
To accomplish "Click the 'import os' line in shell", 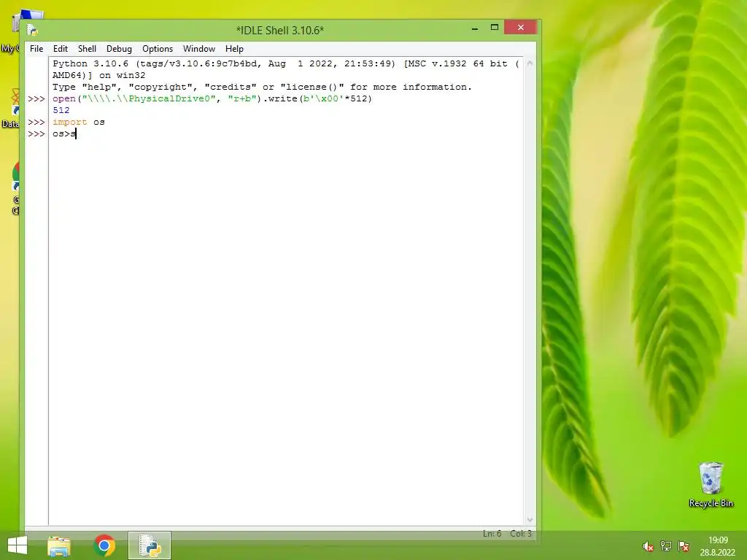I will tap(79, 122).
